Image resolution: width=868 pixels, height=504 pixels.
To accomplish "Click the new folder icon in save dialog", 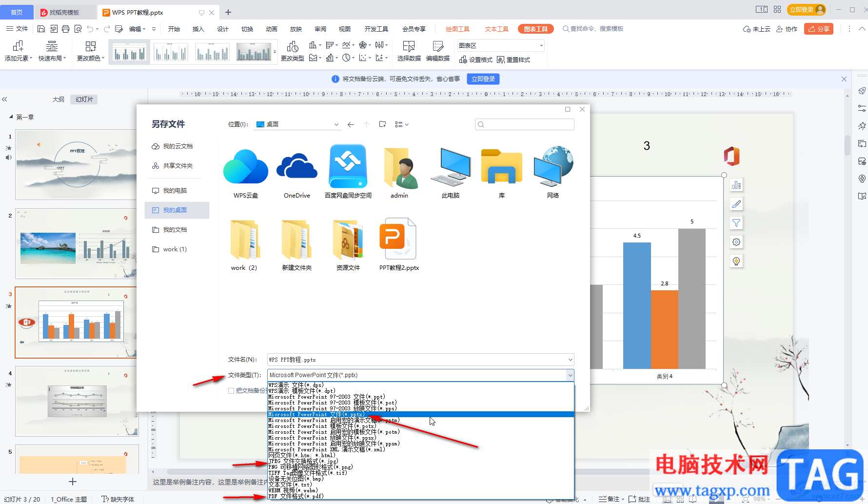I will [x=383, y=124].
